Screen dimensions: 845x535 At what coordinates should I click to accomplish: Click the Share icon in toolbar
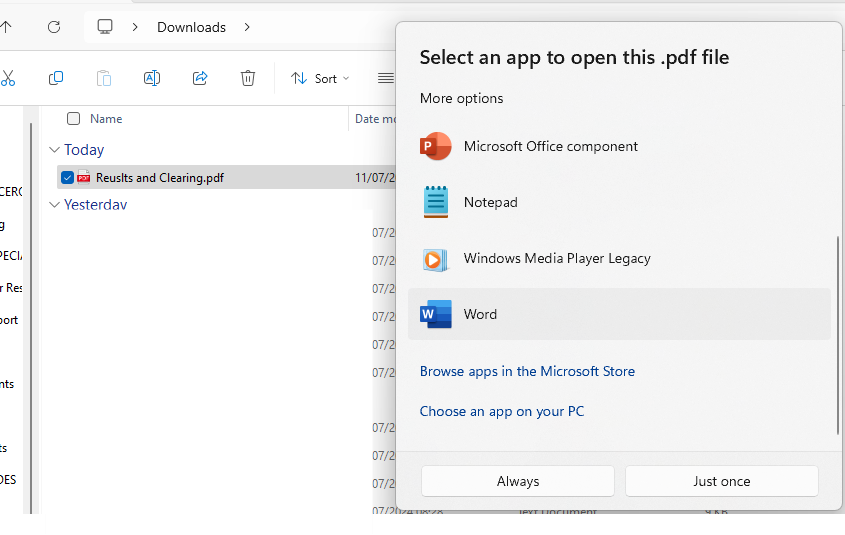(200, 78)
